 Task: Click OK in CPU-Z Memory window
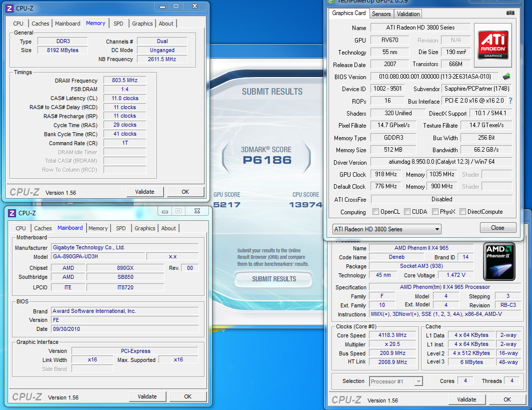pyautogui.click(x=185, y=192)
